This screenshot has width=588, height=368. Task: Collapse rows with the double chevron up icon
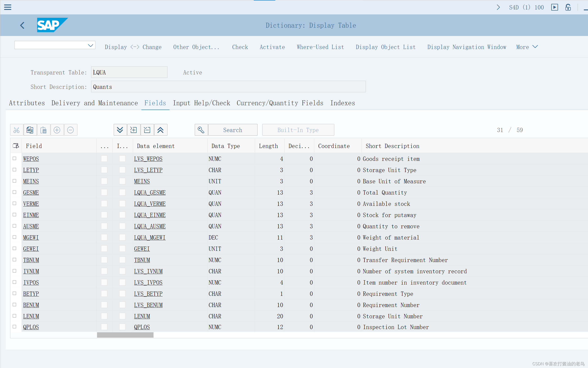pyautogui.click(x=161, y=130)
